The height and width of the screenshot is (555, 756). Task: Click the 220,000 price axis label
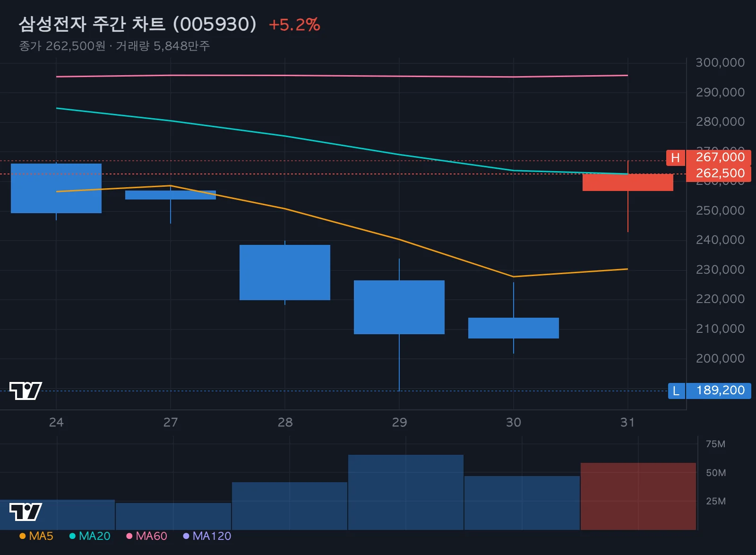coord(720,299)
